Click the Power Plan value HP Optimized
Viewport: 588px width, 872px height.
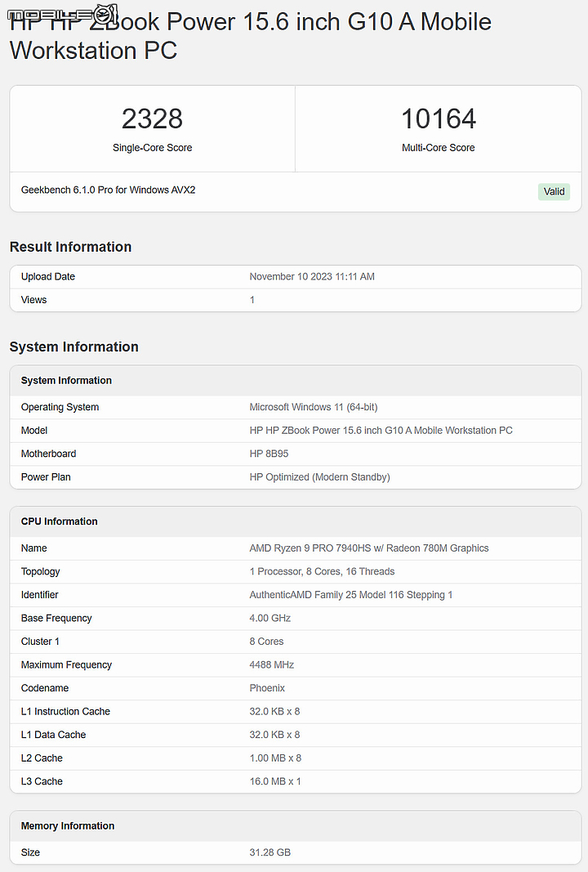point(319,477)
